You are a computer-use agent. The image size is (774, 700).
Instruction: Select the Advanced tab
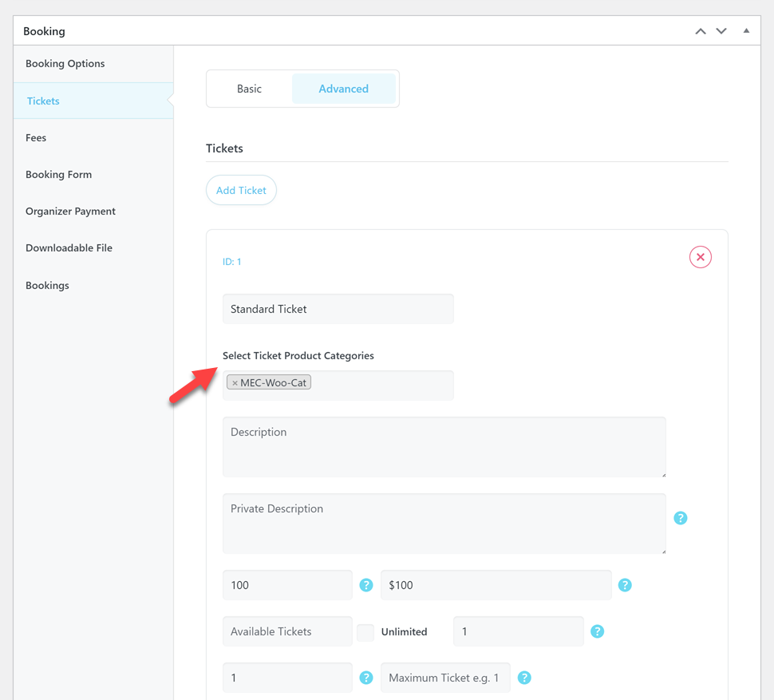click(x=343, y=89)
